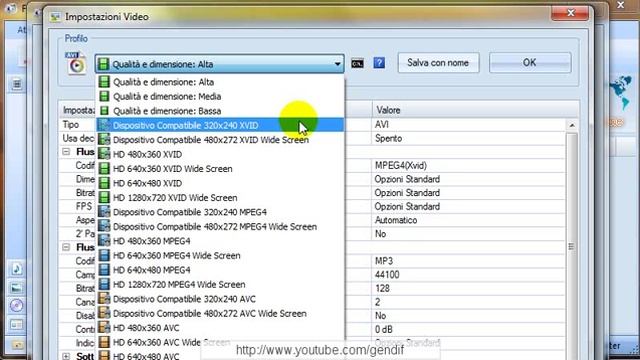
Task: Choose Dispositivo Compatibile 480x272 XVID Wide Screen
Action: tap(220, 140)
